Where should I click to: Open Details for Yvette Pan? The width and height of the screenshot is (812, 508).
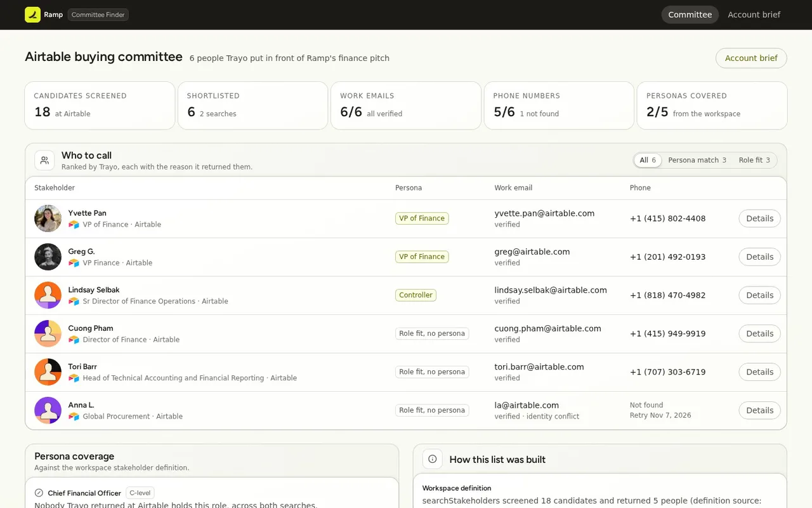tap(759, 218)
